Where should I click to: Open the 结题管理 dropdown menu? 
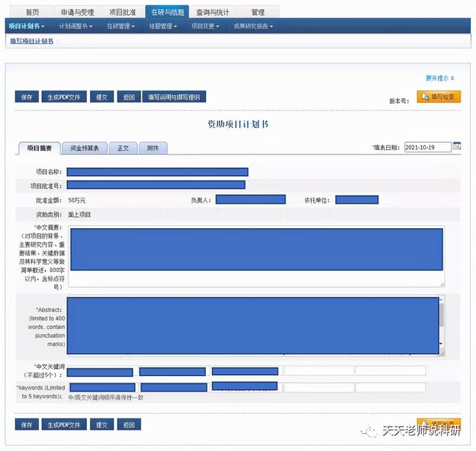pos(163,26)
